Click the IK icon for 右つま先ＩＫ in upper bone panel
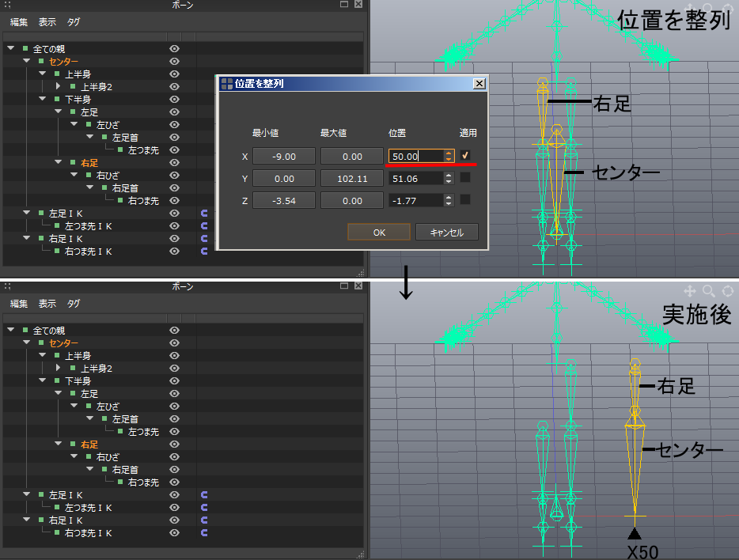 [204, 252]
